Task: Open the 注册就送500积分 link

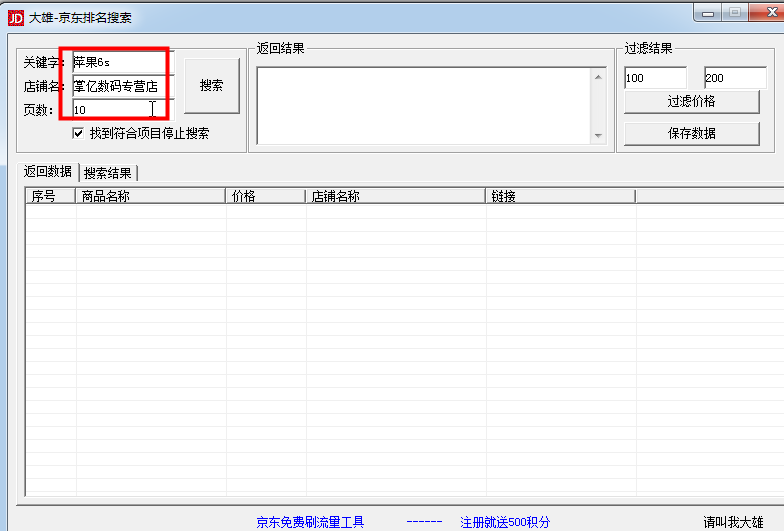Action: click(505, 522)
